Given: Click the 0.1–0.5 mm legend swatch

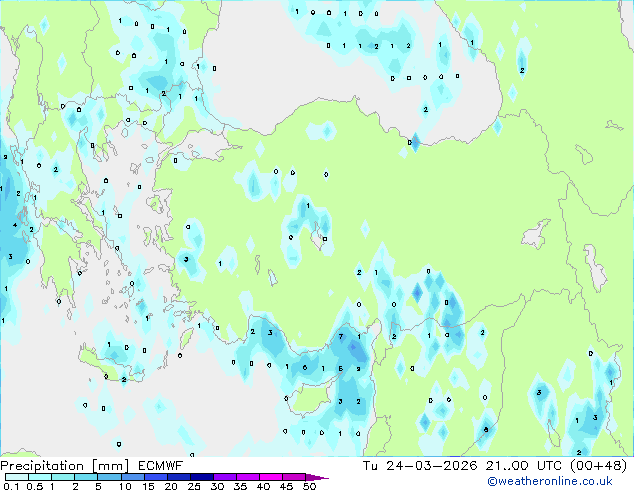Looking at the screenshot, I should click(x=17, y=477).
